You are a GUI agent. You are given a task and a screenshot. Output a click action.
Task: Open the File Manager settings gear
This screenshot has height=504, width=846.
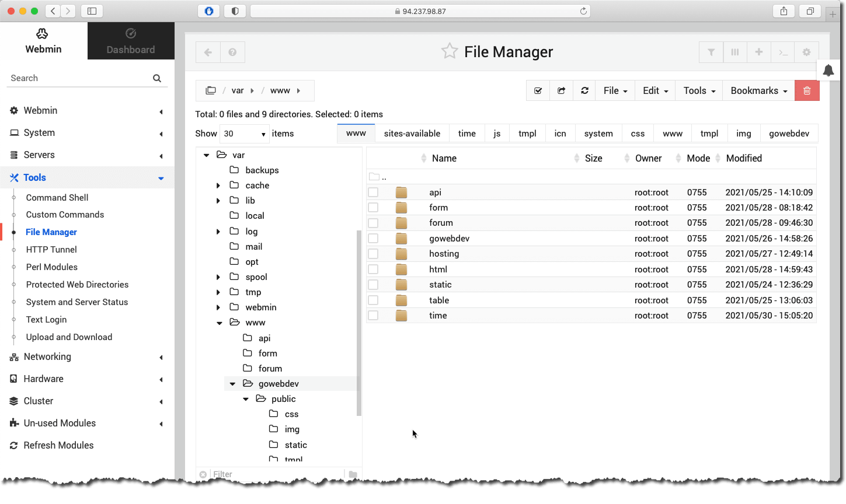click(807, 52)
